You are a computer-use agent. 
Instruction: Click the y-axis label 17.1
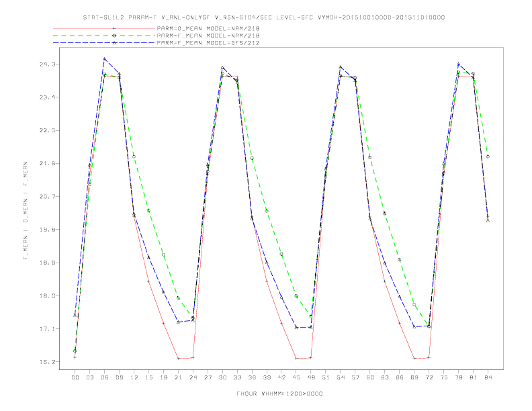point(47,329)
